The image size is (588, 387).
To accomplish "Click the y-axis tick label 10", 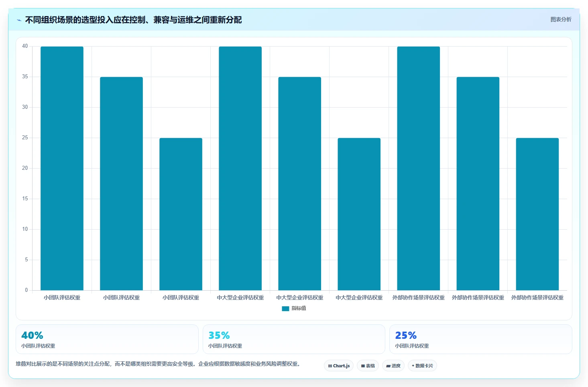I will 25,229.
